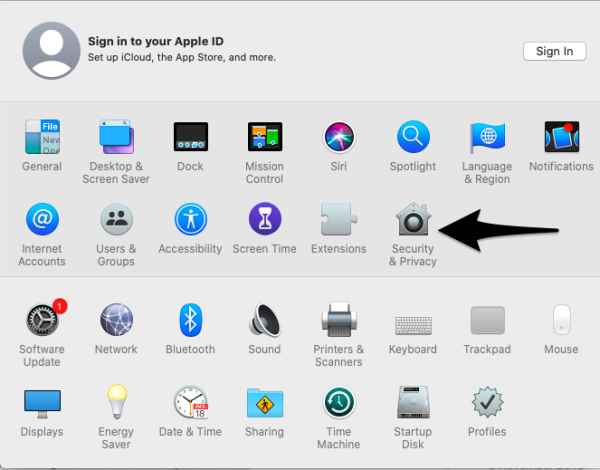
Task: Click the Apple ID user avatar
Action: pyautogui.click(x=52, y=51)
